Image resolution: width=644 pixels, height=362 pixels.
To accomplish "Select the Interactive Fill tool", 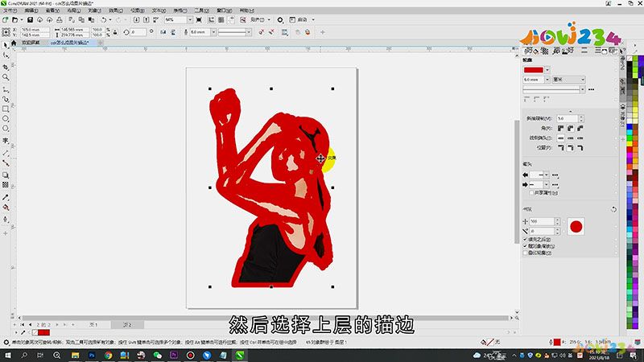I will (x=6, y=208).
